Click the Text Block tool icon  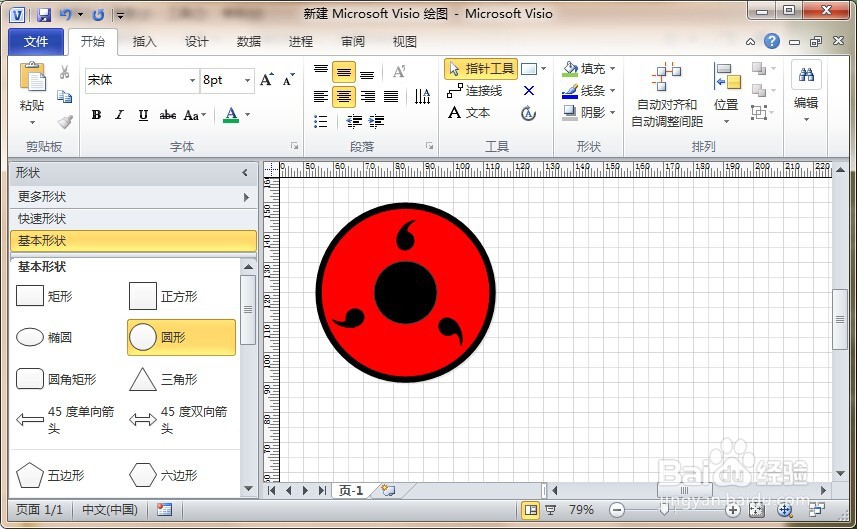click(x=529, y=113)
